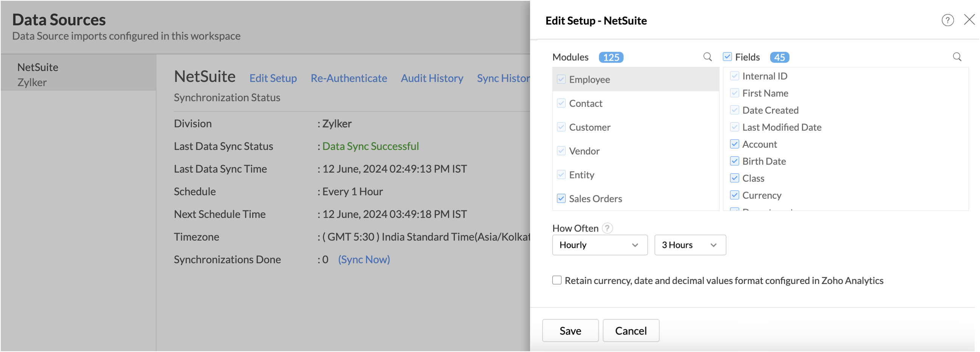Viewport: 980px width, 352px height.
Task: Click the Save button
Action: coord(570,331)
